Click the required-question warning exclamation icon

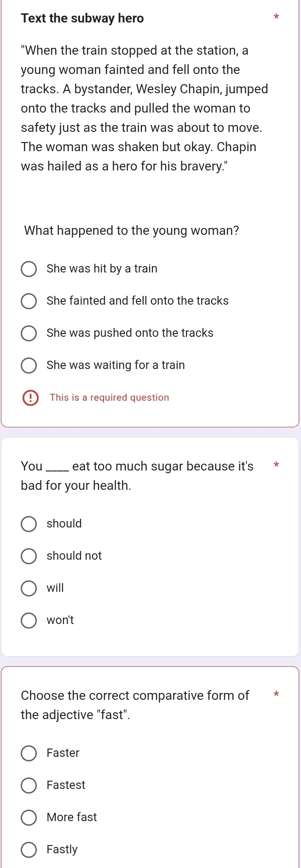pos(30,398)
